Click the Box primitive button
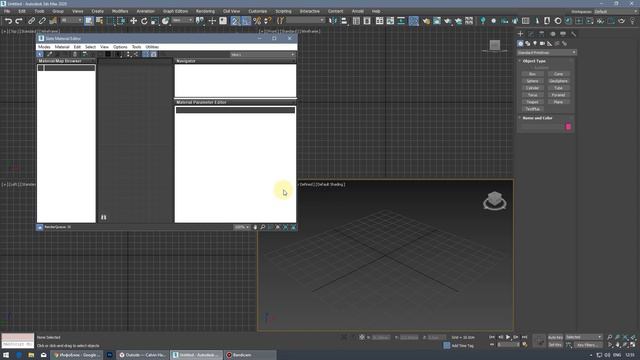The height and width of the screenshot is (360, 640). (532, 74)
